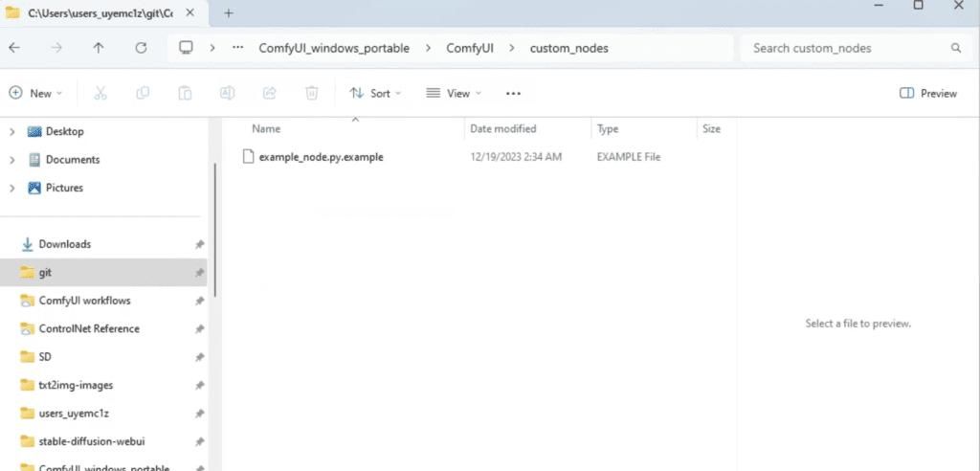Image resolution: width=980 pixels, height=471 pixels.
Task: Open a new File Explorer tab
Action: coord(228,13)
